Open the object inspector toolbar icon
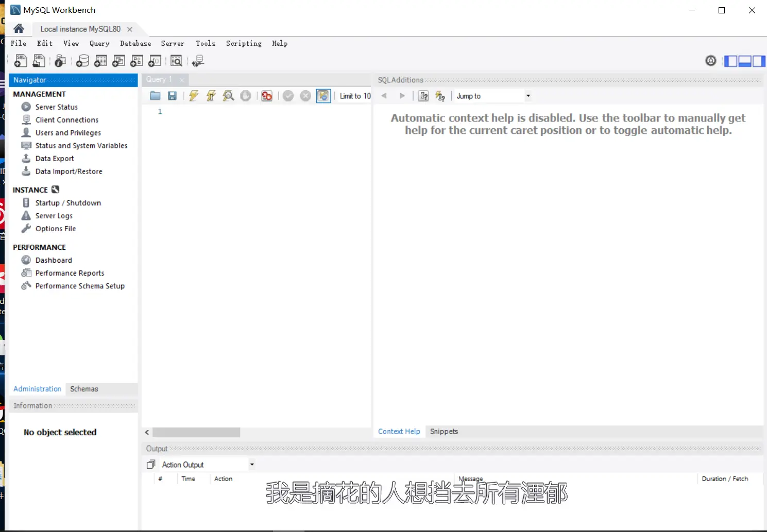The height and width of the screenshot is (532, 767). tap(60, 61)
